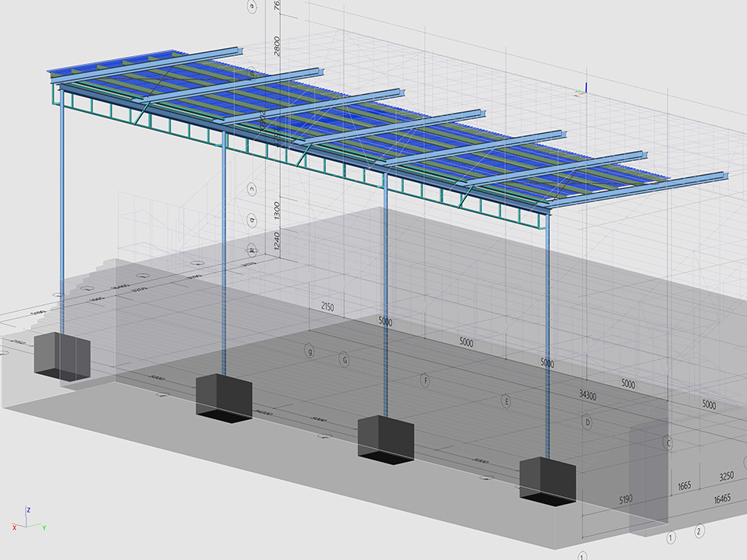747x560 pixels.
Task: Click the XYZ axis triad in the corner
Action: [x=28, y=520]
